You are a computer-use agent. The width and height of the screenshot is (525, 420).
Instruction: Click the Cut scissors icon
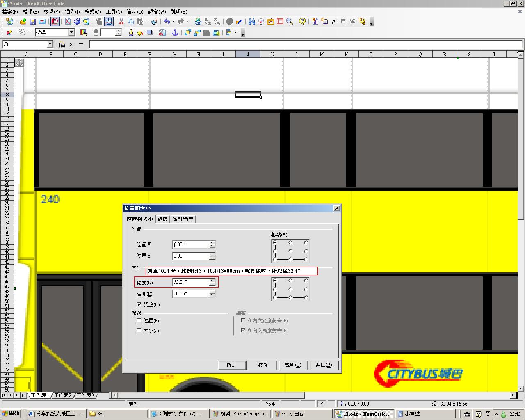point(121,21)
